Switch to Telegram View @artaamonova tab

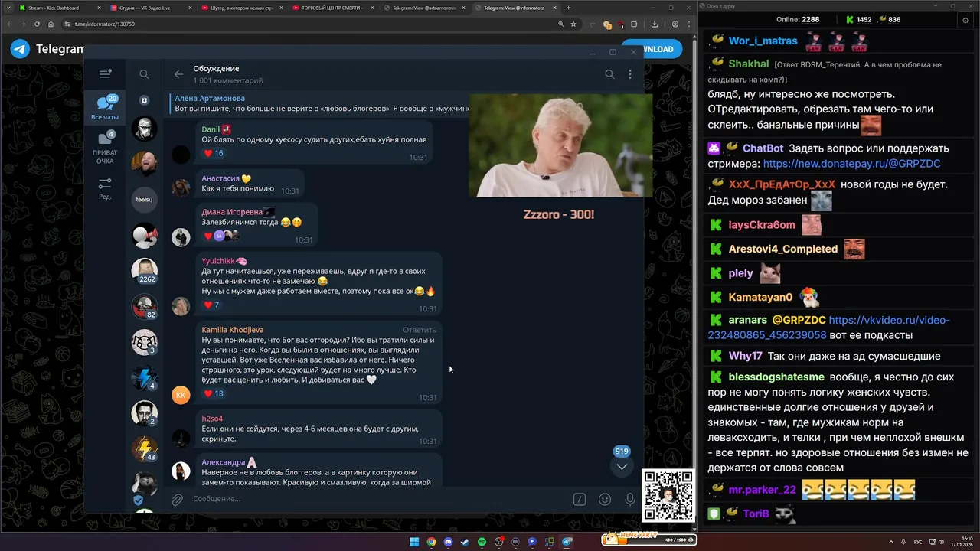[423, 8]
